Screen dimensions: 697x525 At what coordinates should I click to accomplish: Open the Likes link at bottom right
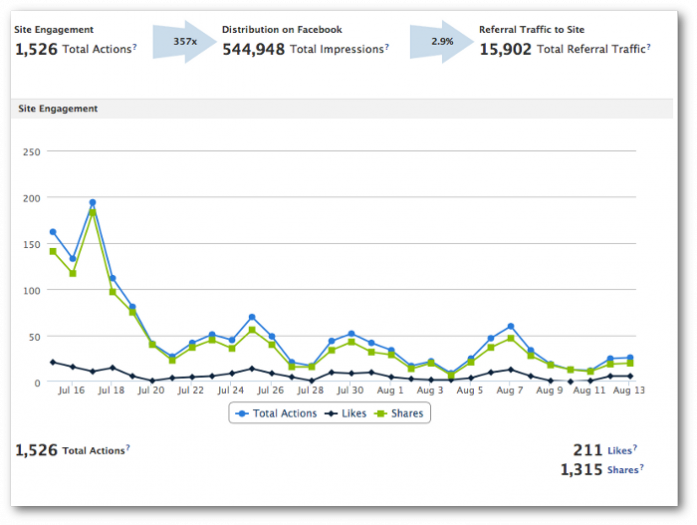pos(619,450)
